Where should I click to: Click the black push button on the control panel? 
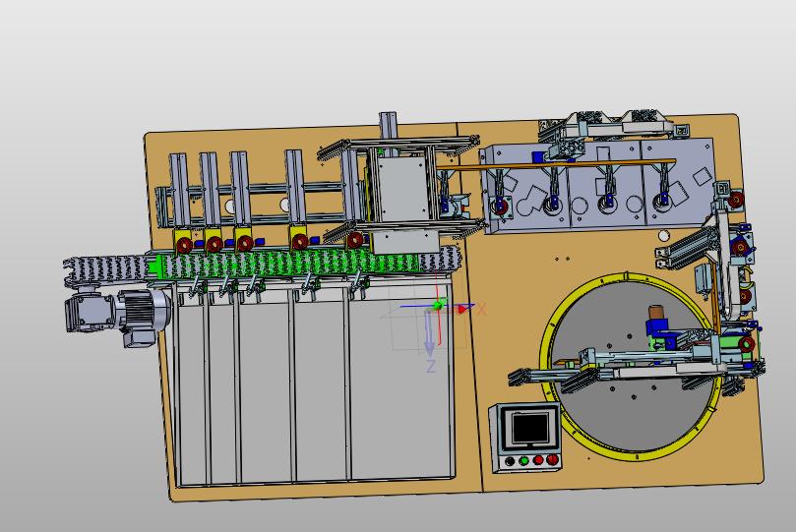tap(510, 462)
